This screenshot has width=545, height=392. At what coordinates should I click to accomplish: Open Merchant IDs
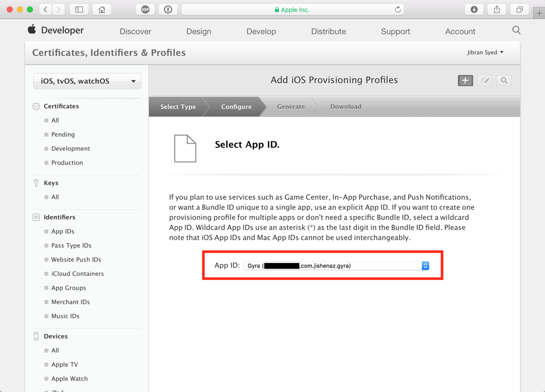point(71,302)
